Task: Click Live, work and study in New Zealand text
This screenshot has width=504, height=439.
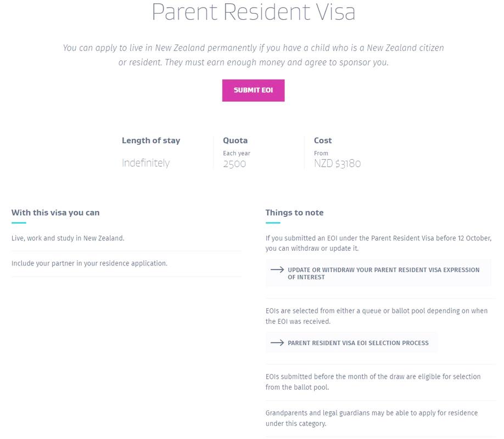Action: pos(68,238)
